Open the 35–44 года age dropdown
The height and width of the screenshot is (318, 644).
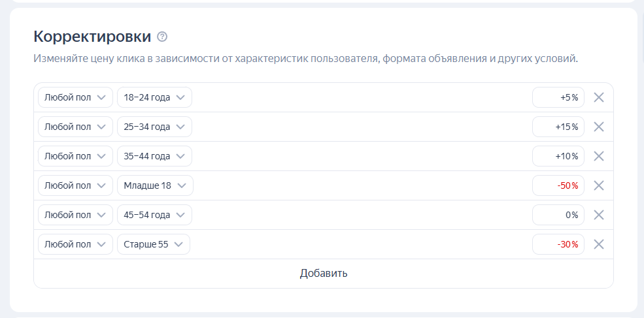(x=154, y=156)
